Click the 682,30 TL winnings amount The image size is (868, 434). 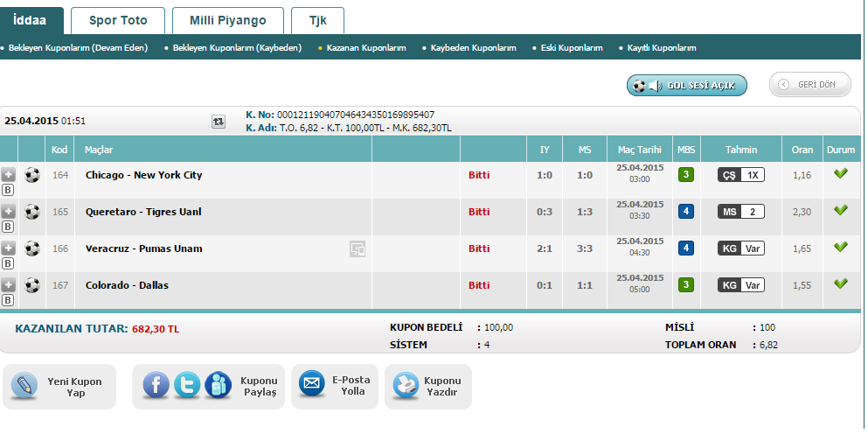click(156, 329)
